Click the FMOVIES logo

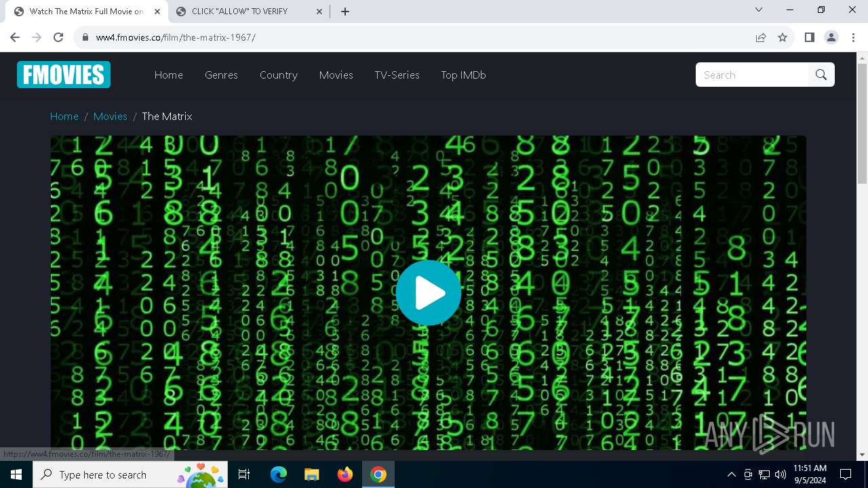coord(64,75)
